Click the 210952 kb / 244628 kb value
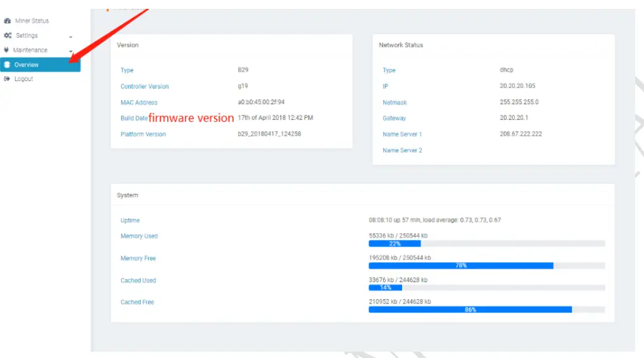Image resolution: width=644 pixels, height=358 pixels. pos(400,302)
